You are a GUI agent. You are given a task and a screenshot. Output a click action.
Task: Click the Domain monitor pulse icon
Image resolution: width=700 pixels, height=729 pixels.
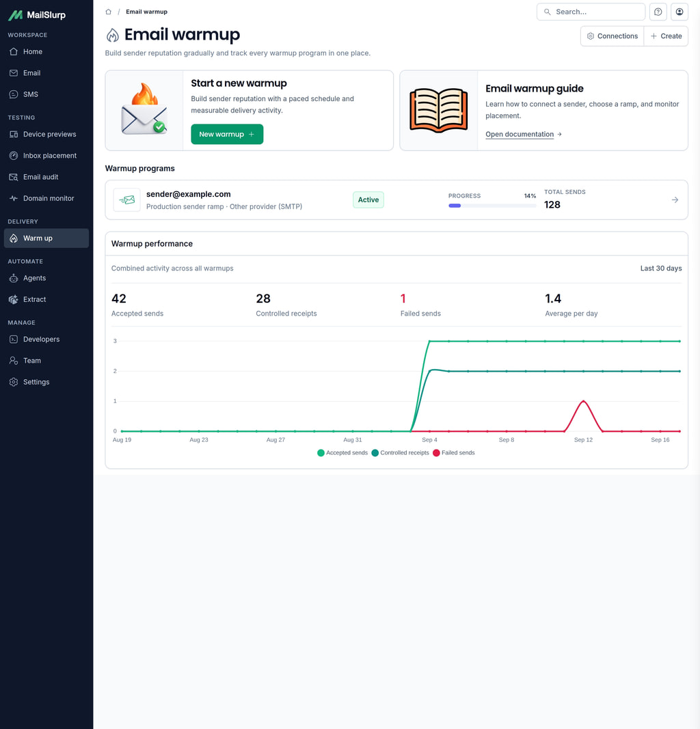coord(14,199)
